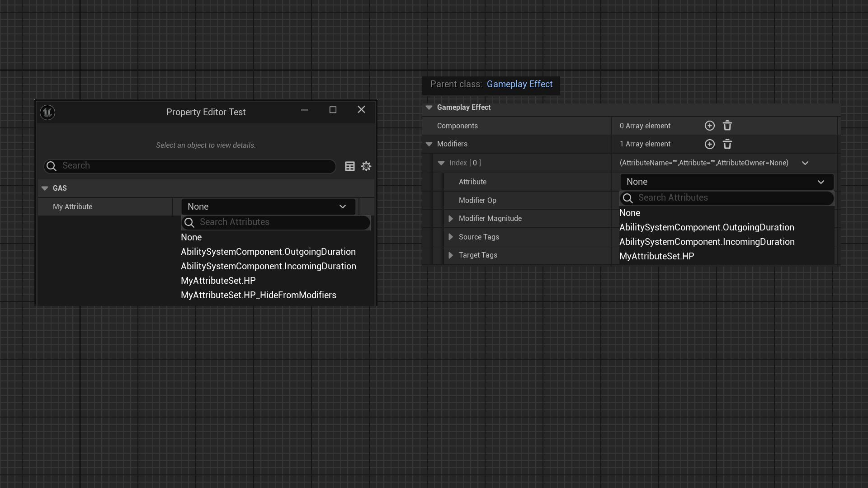Image resolution: width=868 pixels, height=488 pixels.
Task: Open details view settings gear icon
Action: [x=366, y=166]
